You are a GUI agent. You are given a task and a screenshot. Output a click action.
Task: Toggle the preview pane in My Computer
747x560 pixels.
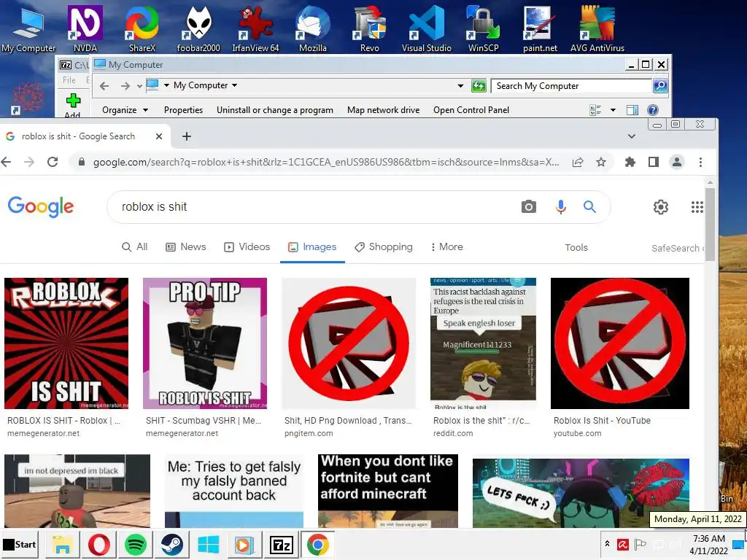point(632,110)
